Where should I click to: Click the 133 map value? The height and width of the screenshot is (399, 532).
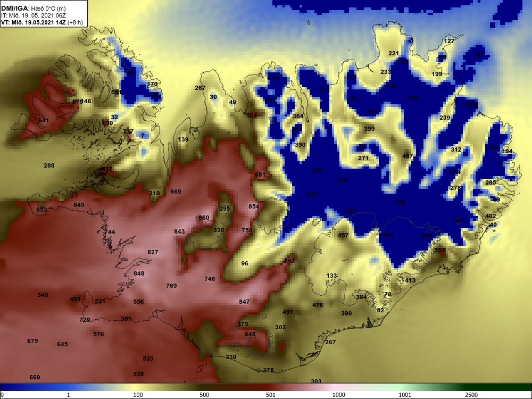(331, 276)
